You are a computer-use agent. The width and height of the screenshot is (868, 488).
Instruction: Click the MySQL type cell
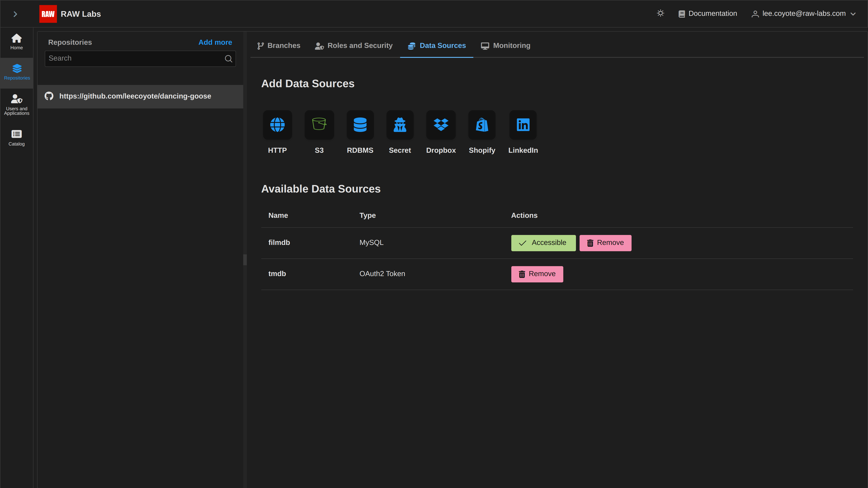tap(371, 243)
